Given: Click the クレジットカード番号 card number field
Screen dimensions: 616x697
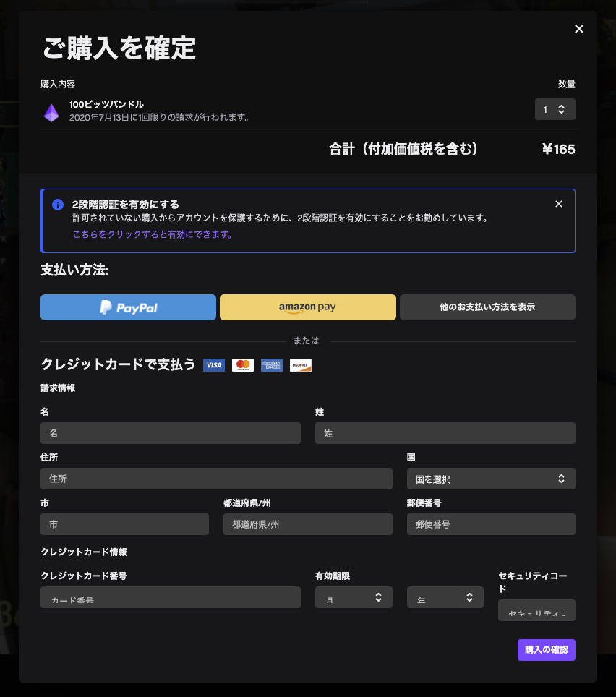Looking at the screenshot, I should click(170, 597).
